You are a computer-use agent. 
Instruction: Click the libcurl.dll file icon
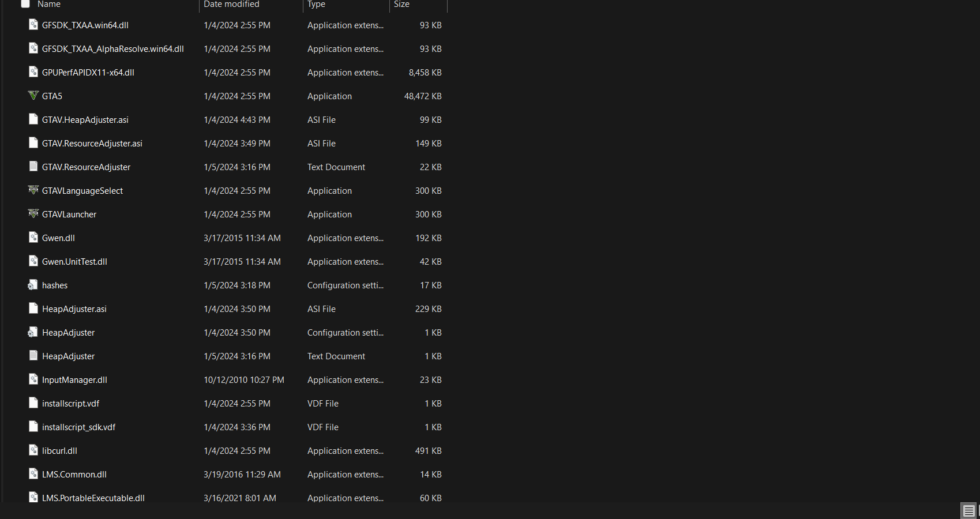(x=33, y=450)
